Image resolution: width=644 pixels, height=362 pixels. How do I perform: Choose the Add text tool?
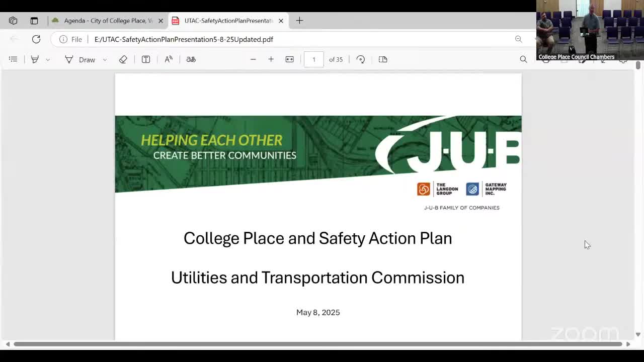click(146, 59)
